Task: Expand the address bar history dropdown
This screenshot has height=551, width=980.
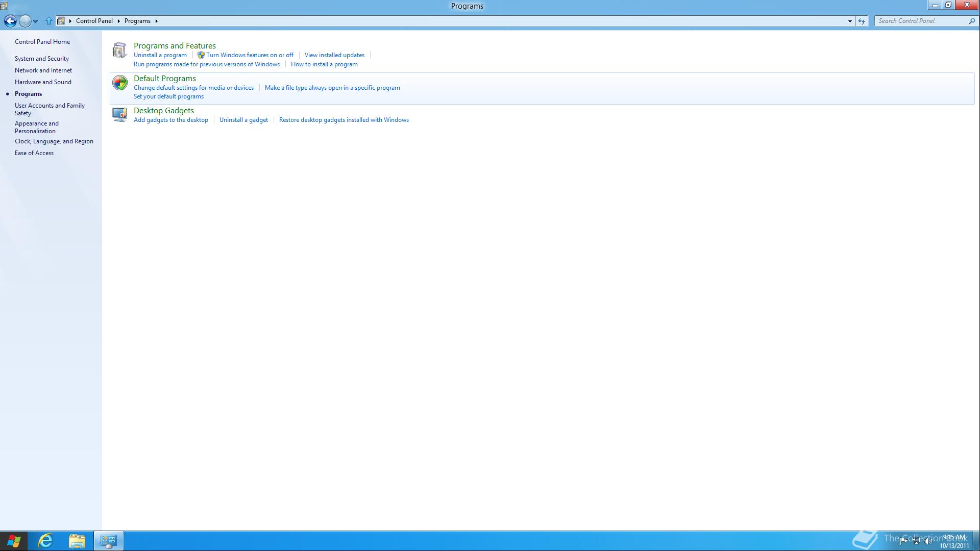Action: 849,21
